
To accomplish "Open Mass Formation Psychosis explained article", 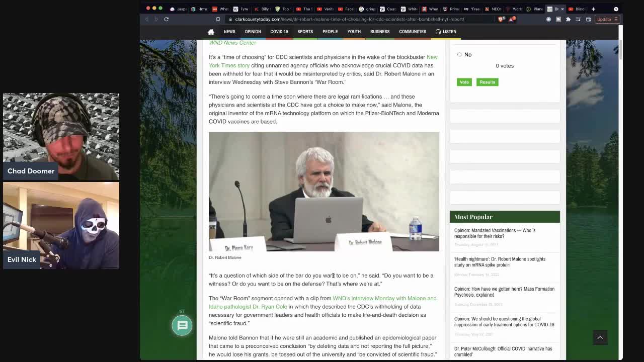I will (504, 292).
